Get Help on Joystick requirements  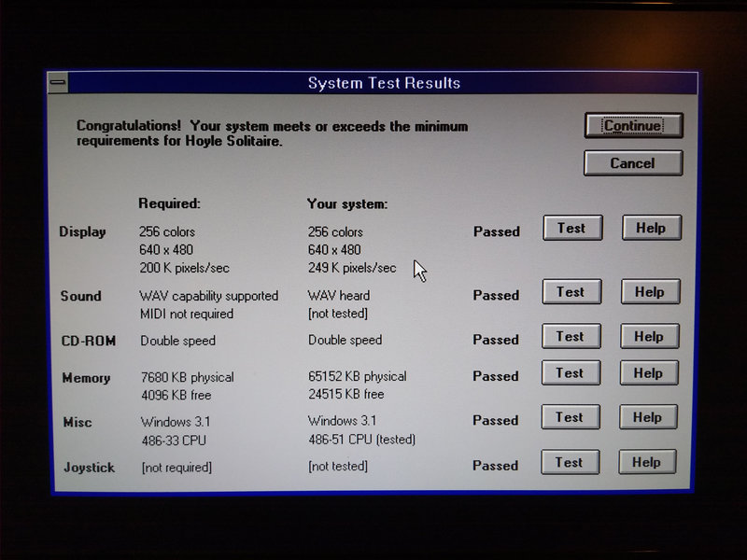[646, 463]
